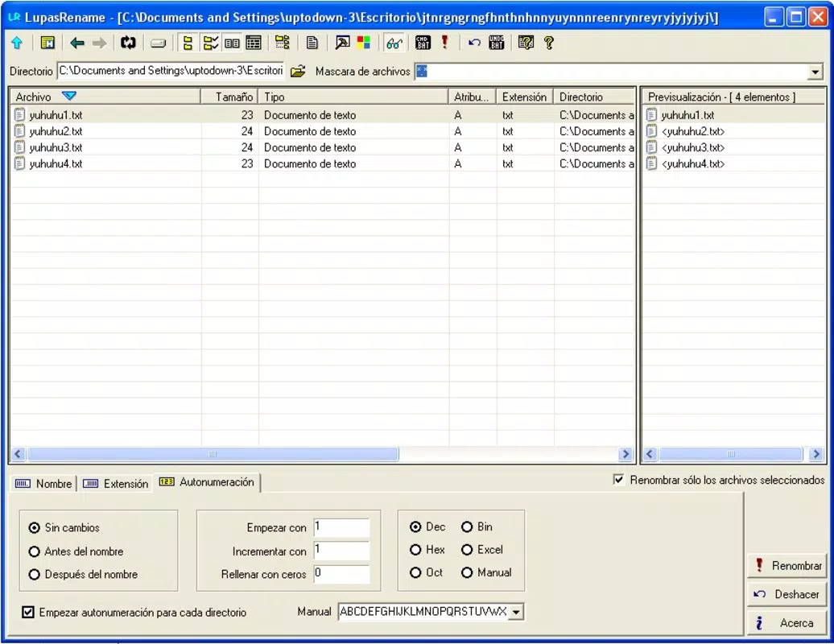Select file icon of yuhuhu3.txt in list
This screenshot has width=834, height=644.
[19, 147]
